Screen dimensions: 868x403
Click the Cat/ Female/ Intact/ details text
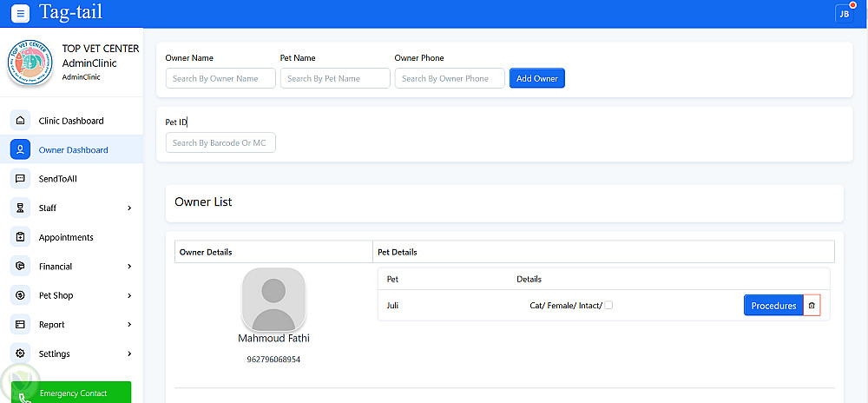566,306
